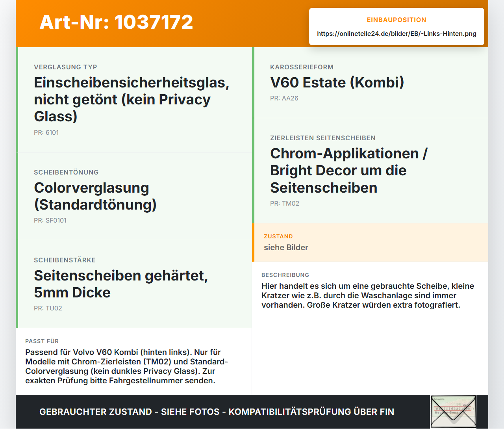Click the description paragraph about gebrauchte Scheibe

(368, 295)
